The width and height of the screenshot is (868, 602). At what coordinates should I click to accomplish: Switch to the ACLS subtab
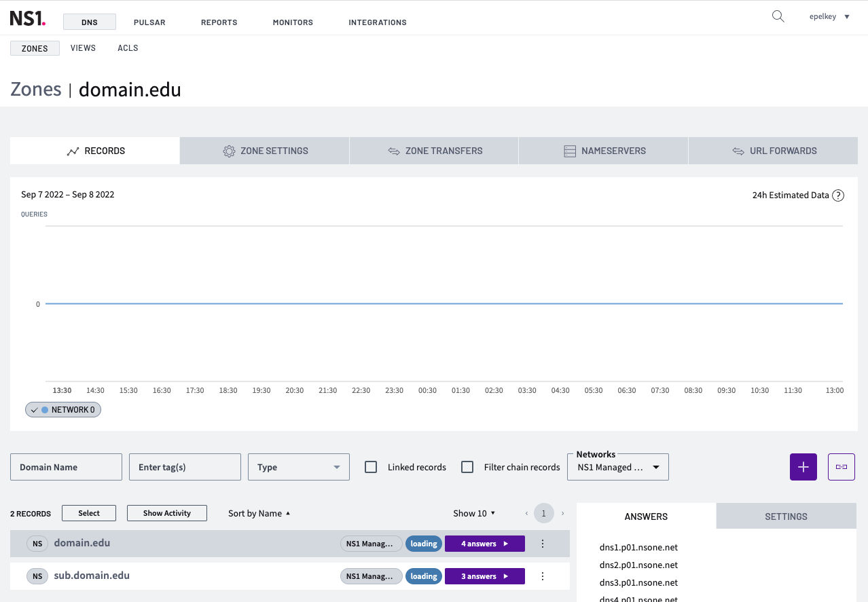tap(128, 48)
